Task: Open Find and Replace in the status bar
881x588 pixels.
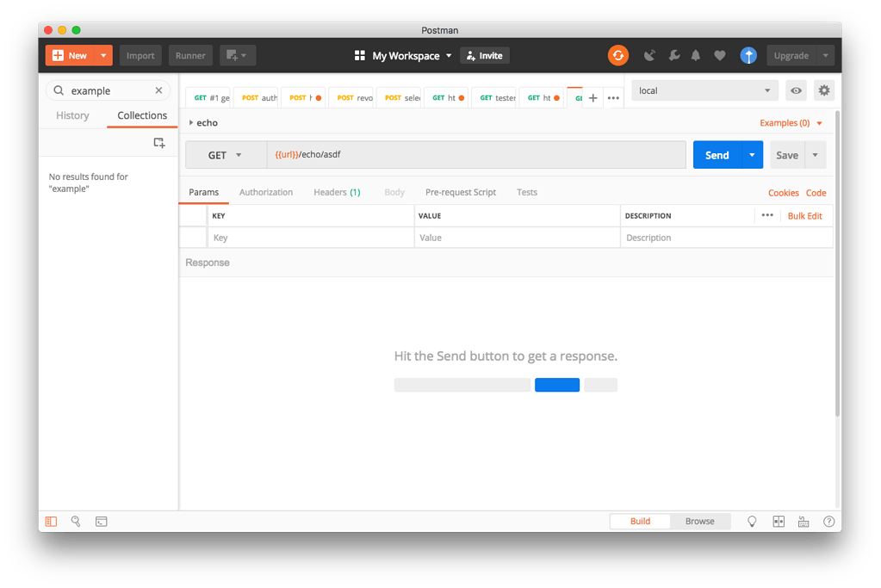Action: tap(76, 522)
